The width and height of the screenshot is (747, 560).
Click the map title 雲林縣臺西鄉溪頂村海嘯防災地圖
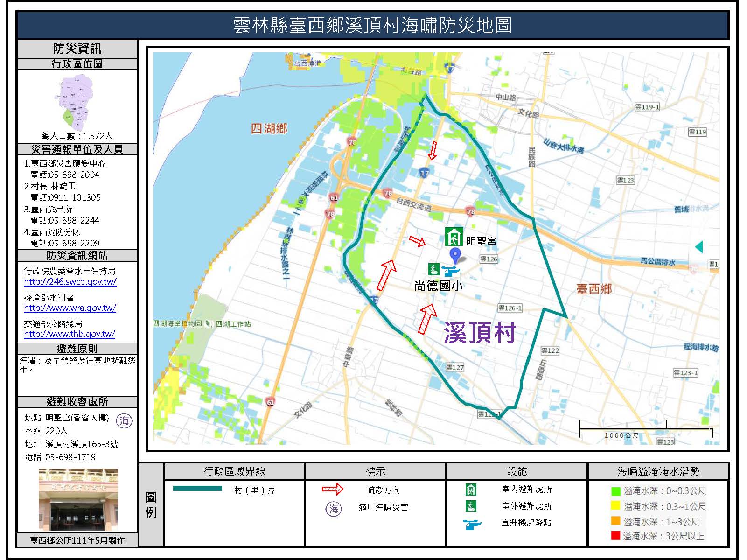[372, 25]
